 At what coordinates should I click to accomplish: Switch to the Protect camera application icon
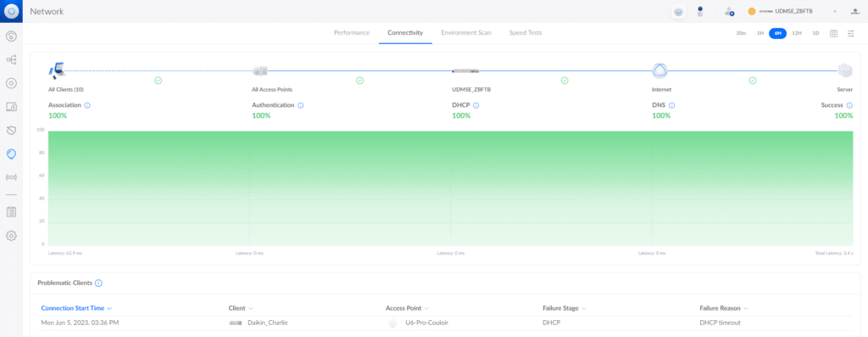(x=699, y=11)
